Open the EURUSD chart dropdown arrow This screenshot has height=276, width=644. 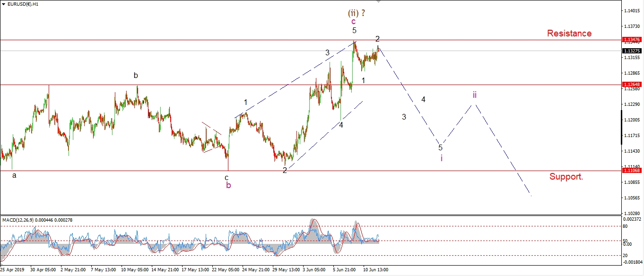(3, 4)
